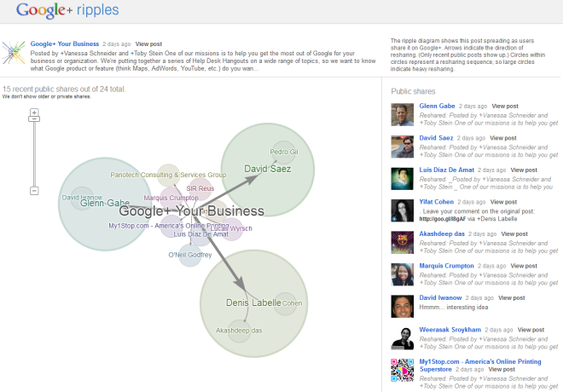Open View post for the original post header
The image size is (563, 392).
(x=148, y=43)
